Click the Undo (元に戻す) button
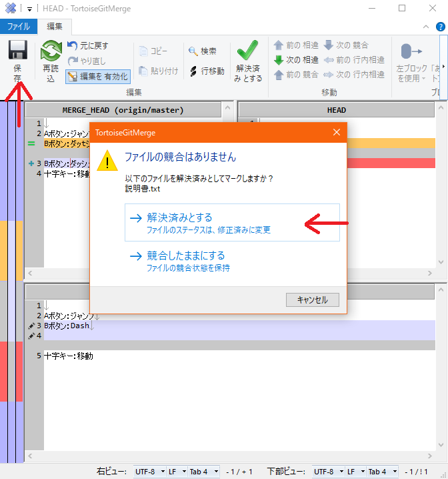This screenshot has height=479, width=448. point(88,46)
